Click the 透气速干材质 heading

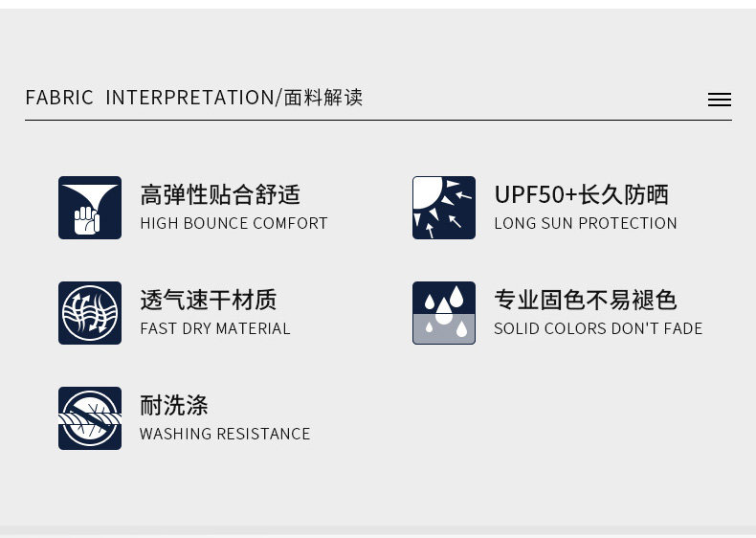tap(208, 300)
